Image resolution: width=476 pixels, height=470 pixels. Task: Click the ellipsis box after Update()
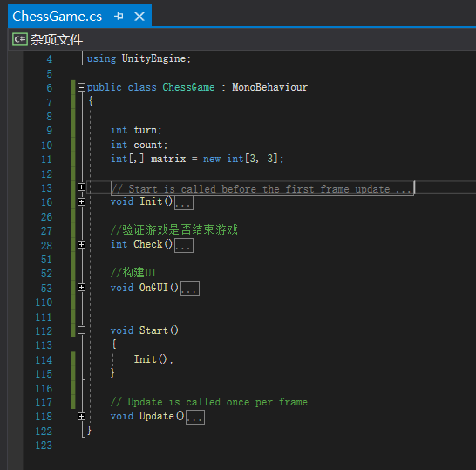[195, 417]
